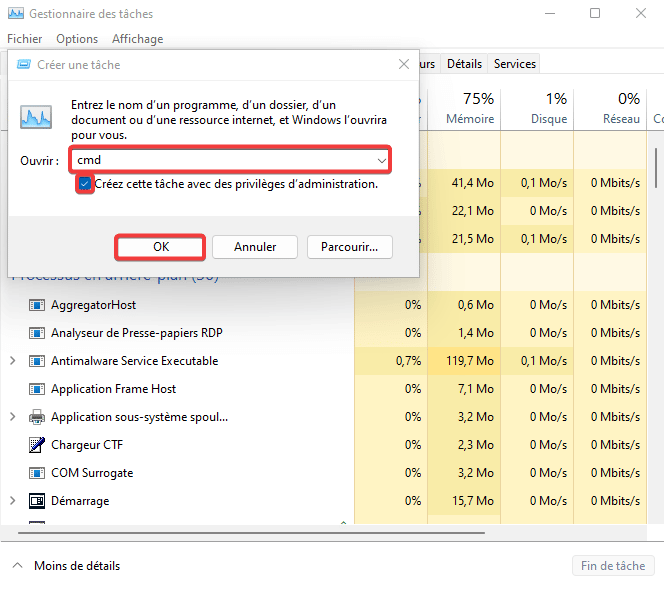Screen dimensions: 664x589
Task: Uncheck the administrator privileges checkbox
Action: click(85, 184)
